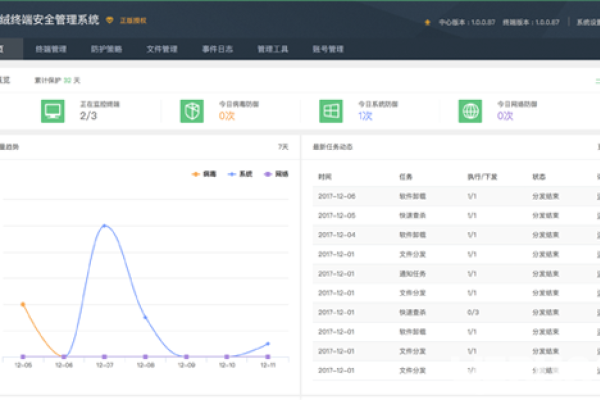Select the 2017-12-06 date cell
This screenshot has width=600, height=400.
tap(337, 196)
